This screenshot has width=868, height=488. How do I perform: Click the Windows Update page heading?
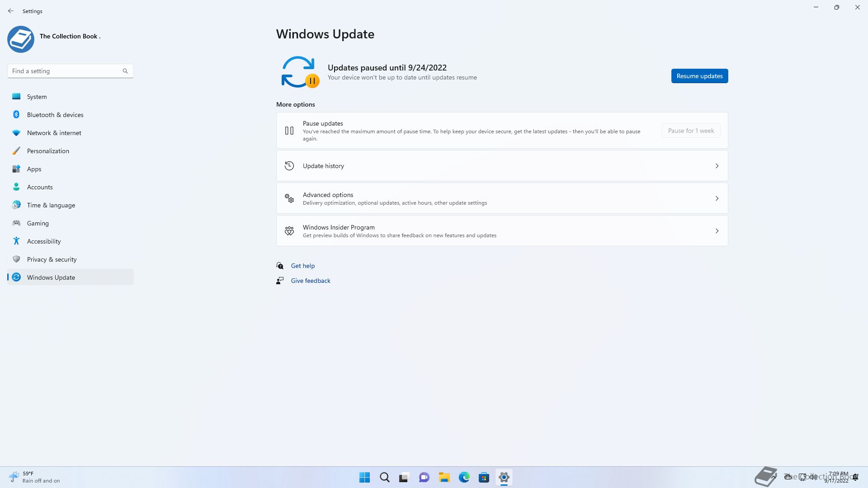[325, 34]
